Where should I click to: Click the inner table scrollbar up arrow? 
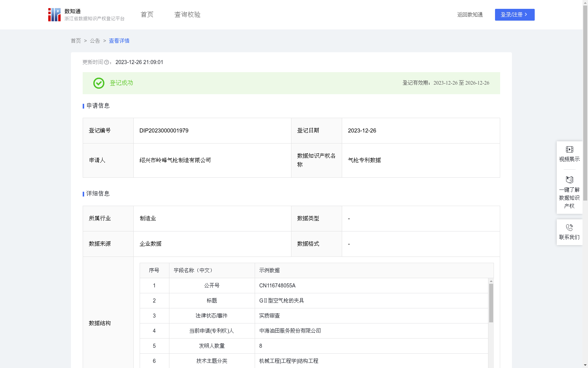[491, 281]
